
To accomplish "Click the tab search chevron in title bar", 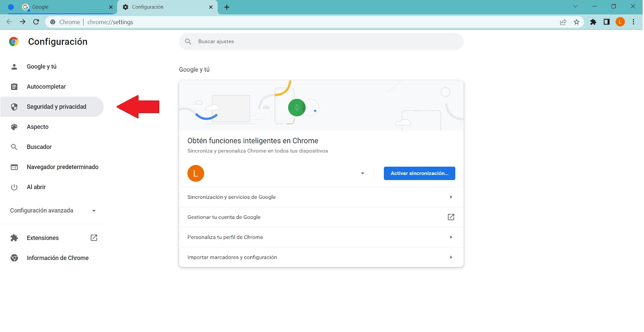I will pos(576,6).
